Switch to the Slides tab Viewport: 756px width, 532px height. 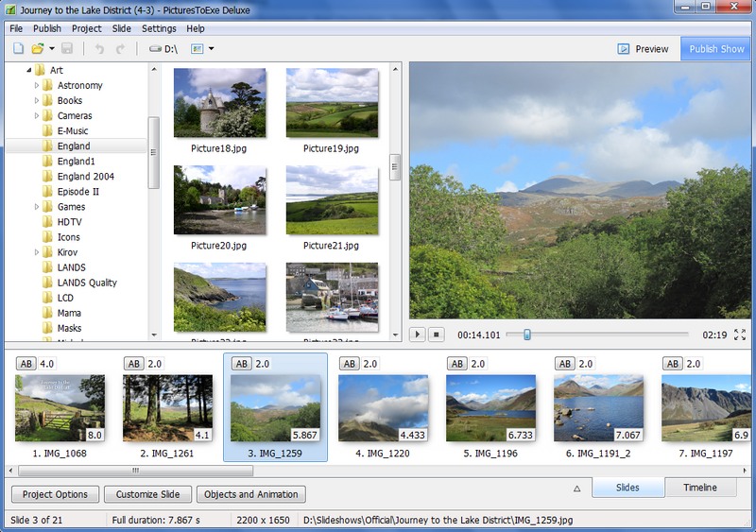[x=627, y=488]
